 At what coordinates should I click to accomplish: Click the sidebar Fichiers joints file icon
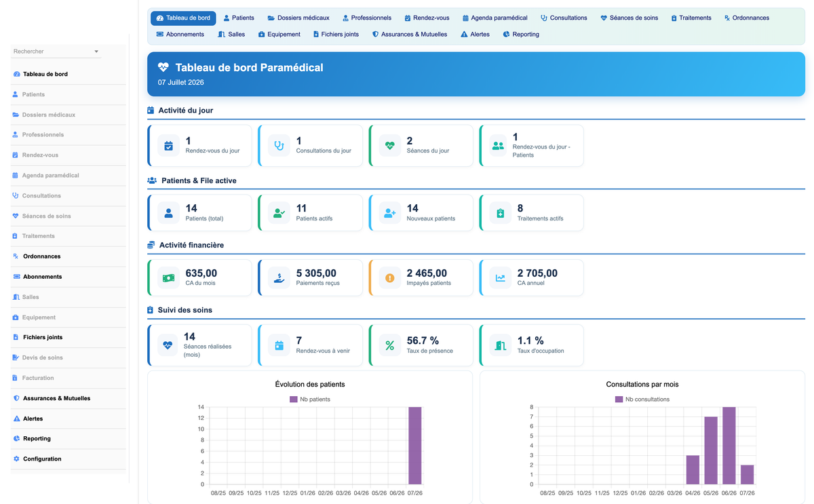16,337
